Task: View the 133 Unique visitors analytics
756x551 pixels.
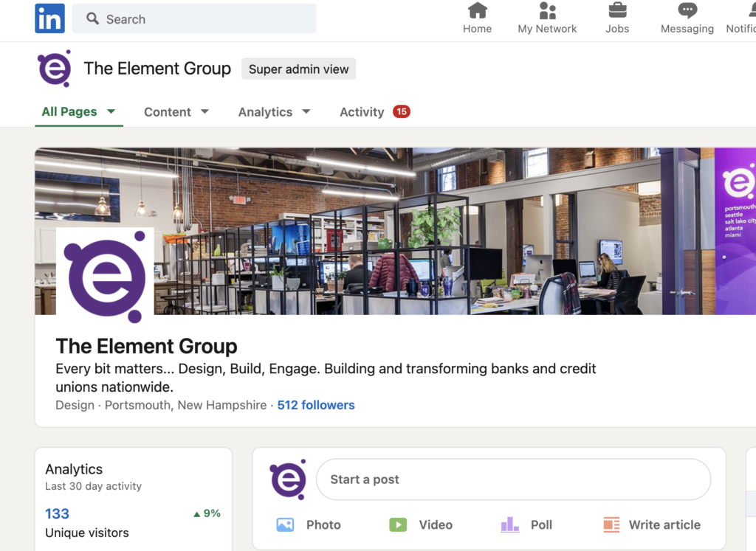Action: (87, 522)
